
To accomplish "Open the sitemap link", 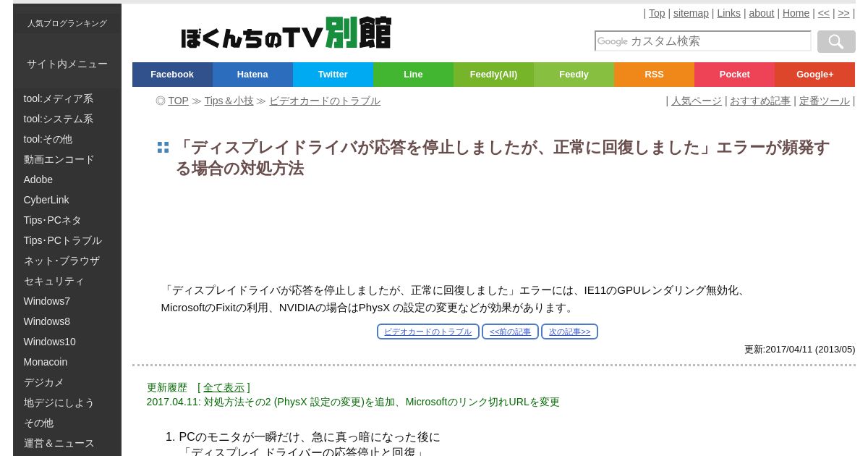I will 691,13.
